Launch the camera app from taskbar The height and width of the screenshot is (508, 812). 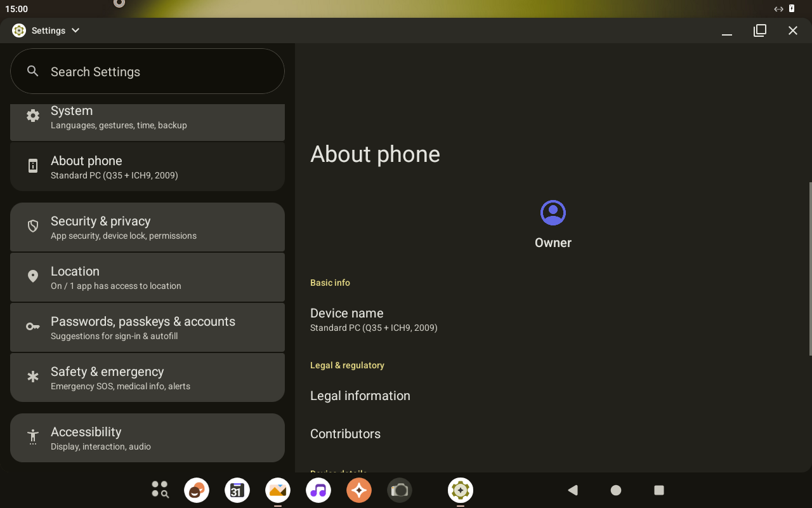pyautogui.click(x=400, y=490)
